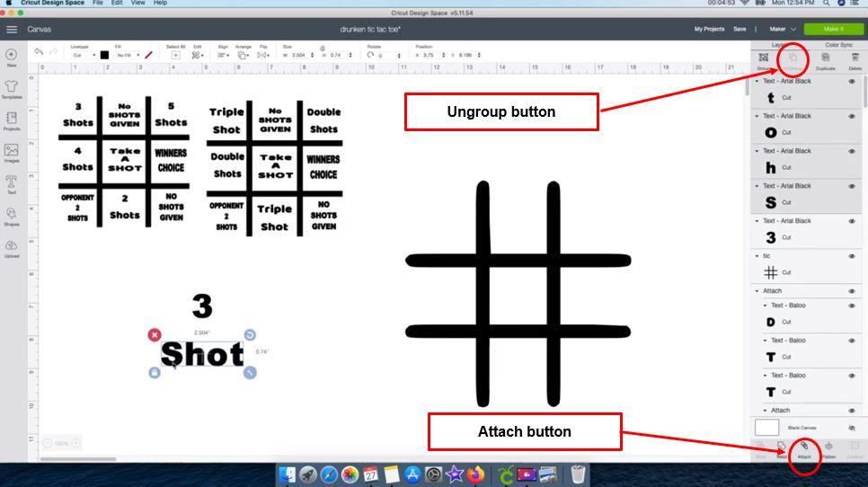This screenshot has width=868, height=487.
Task: Open My Projects from the header
Action: 709,29
